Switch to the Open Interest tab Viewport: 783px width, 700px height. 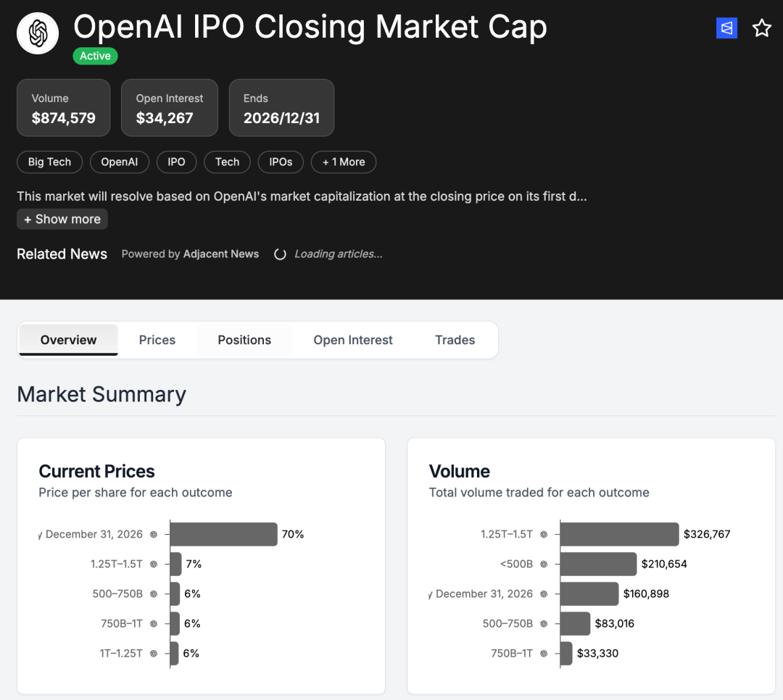pyautogui.click(x=353, y=339)
